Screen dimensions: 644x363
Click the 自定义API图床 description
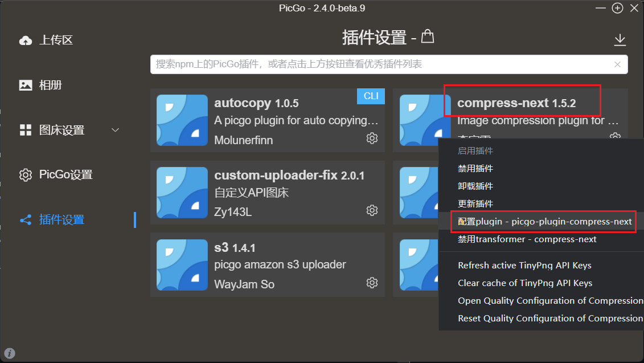coord(251,193)
